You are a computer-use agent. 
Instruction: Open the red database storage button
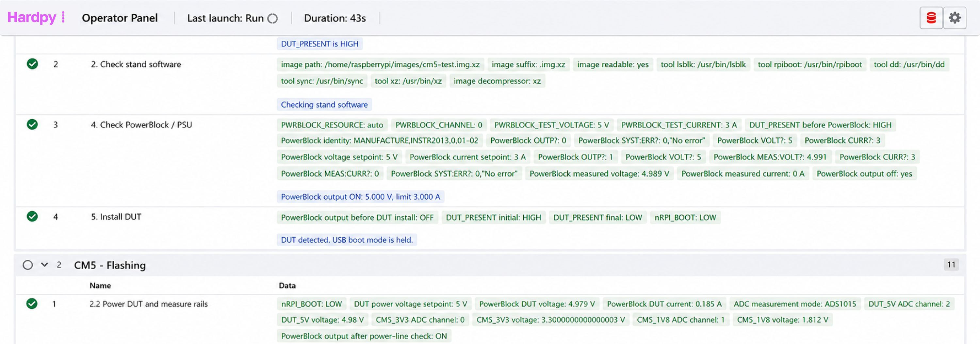pyautogui.click(x=931, y=18)
